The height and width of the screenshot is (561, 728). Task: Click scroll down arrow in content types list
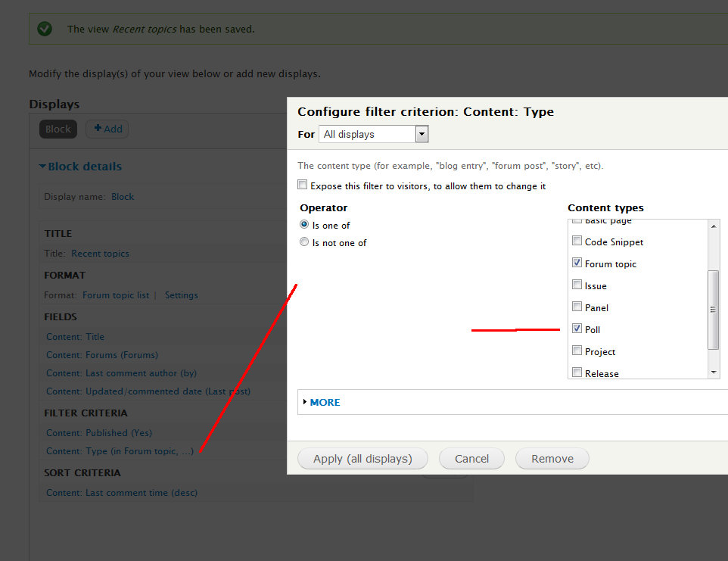[x=714, y=372]
